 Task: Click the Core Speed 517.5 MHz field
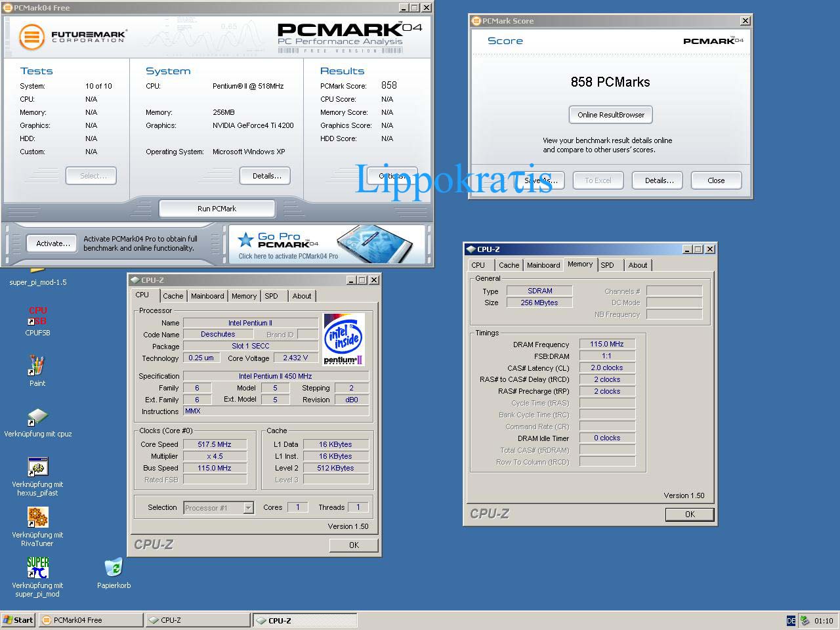point(215,444)
